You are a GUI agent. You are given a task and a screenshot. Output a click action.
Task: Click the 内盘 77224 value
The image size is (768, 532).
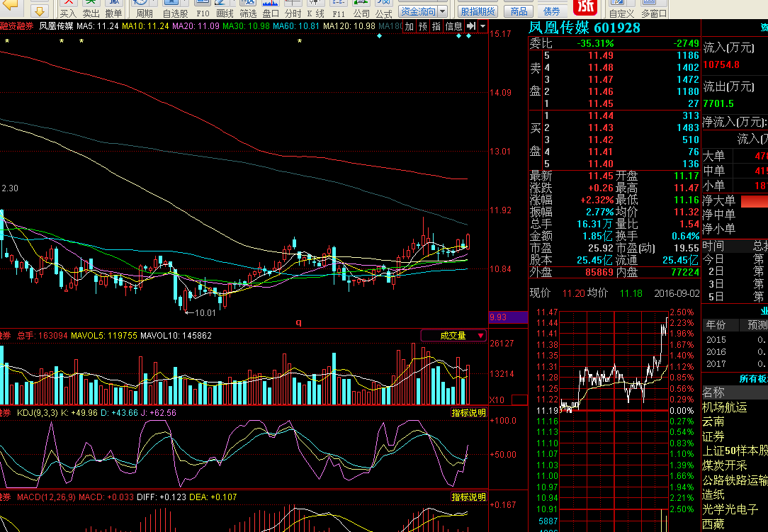point(685,272)
